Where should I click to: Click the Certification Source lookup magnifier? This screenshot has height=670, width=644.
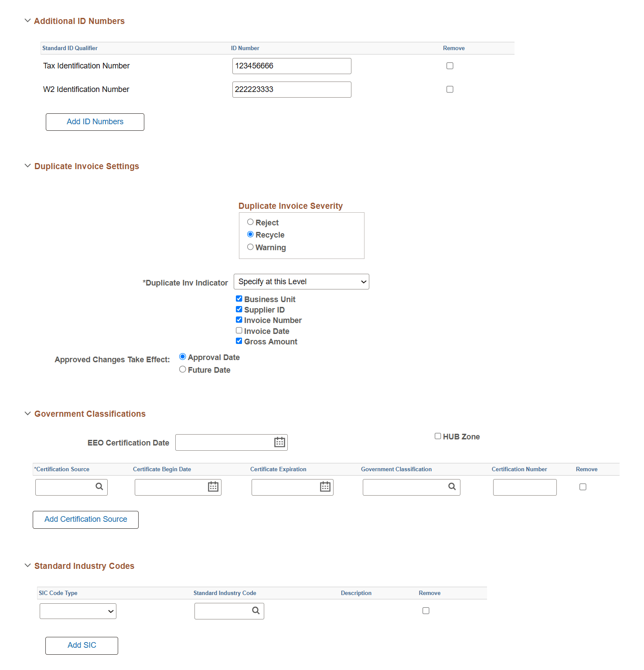pyautogui.click(x=100, y=487)
